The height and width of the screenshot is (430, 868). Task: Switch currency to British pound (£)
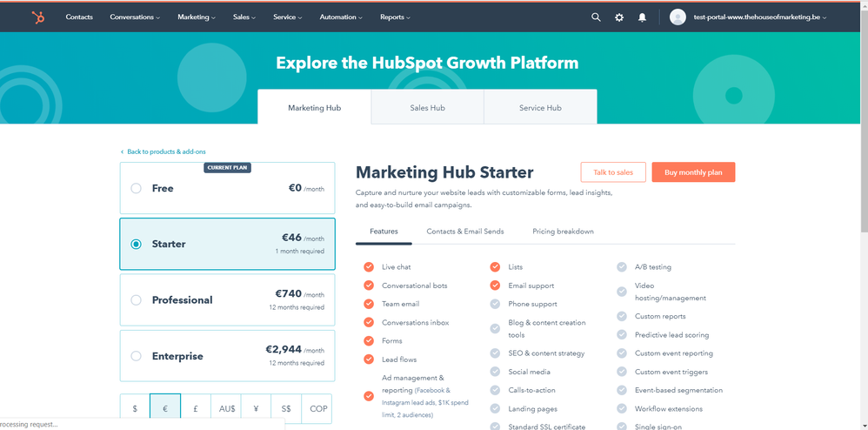click(x=196, y=409)
